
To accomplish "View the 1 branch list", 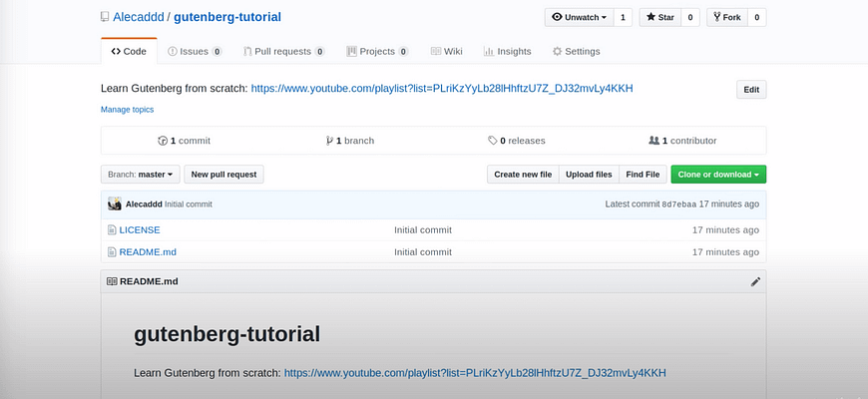I will coord(350,141).
